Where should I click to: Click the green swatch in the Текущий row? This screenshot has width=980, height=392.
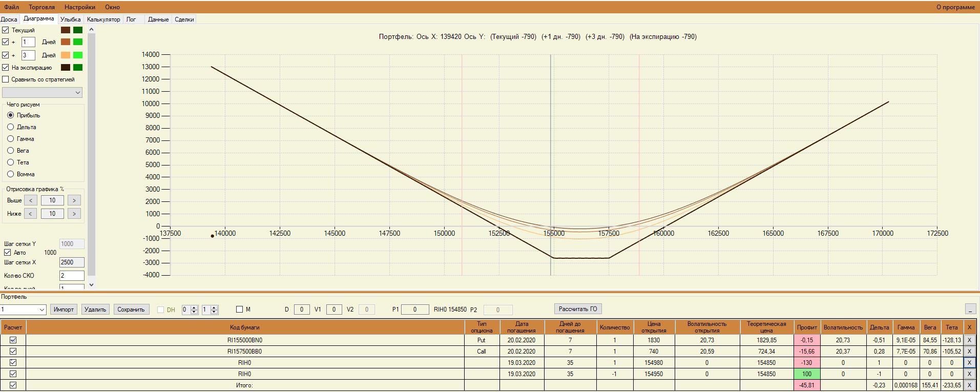[78, 30]
